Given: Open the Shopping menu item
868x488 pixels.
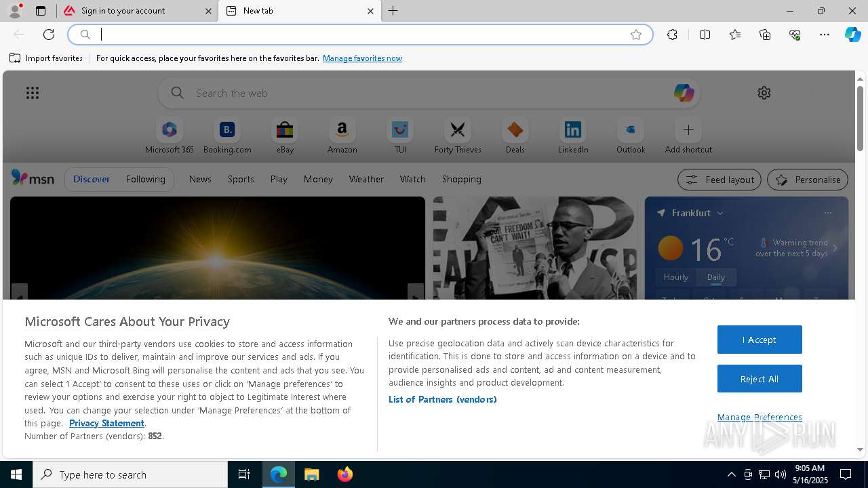Looking at the screenshot, I should click(462, 179).
